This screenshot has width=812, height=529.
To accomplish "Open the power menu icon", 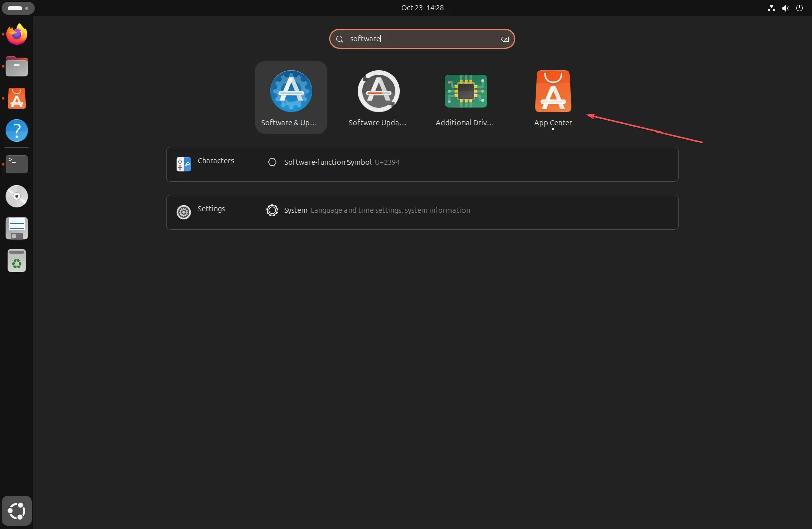I will (799, 8).
